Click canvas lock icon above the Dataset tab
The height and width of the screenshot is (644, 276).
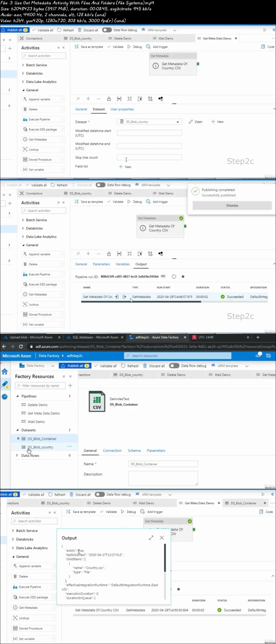coord(109,99)
